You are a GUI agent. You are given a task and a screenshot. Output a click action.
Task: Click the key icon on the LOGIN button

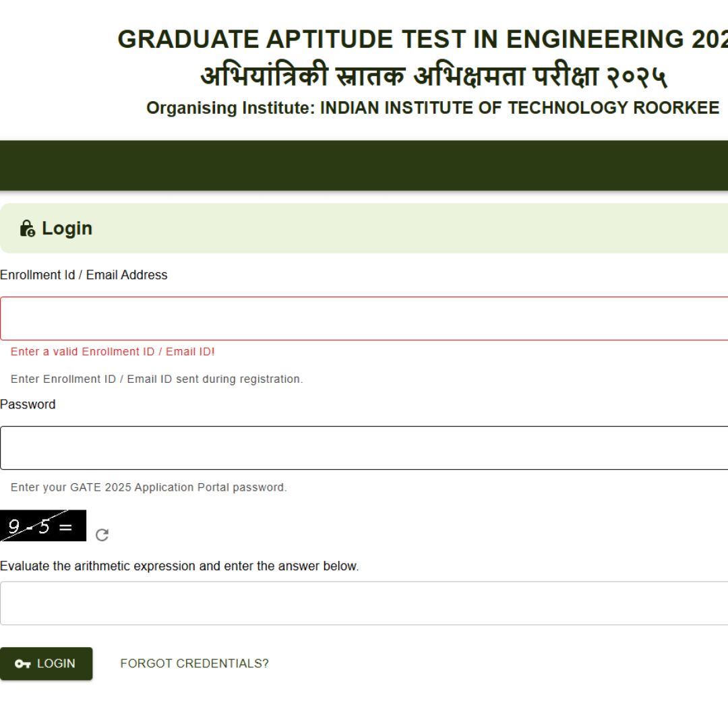pyautogui.click(x=23, y=664)
